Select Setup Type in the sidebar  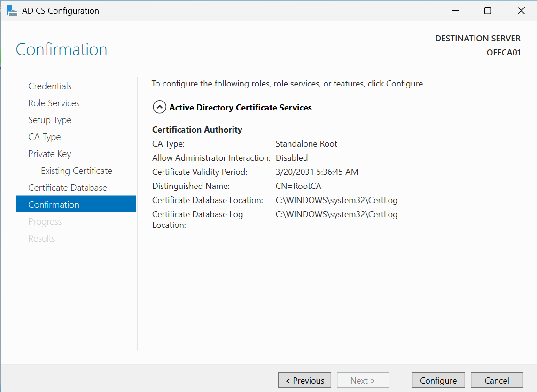click(x=50, y=120)
